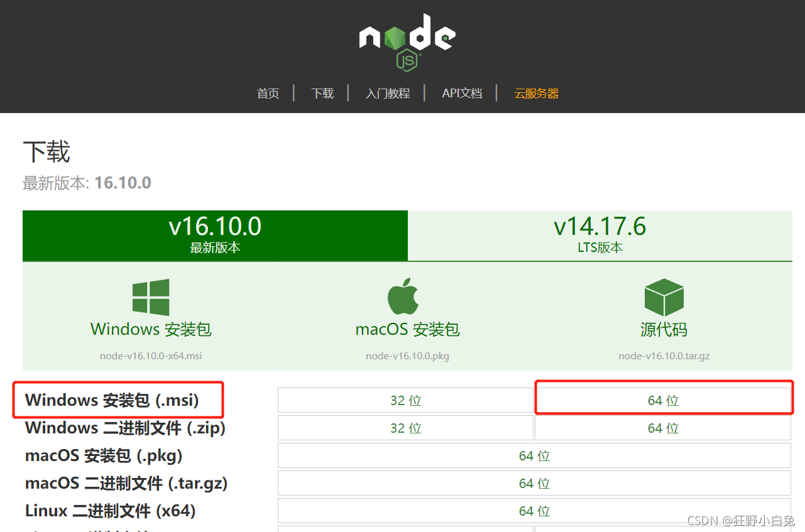
Task: Click the 源代码 download link
Action: tap(664, 329)
